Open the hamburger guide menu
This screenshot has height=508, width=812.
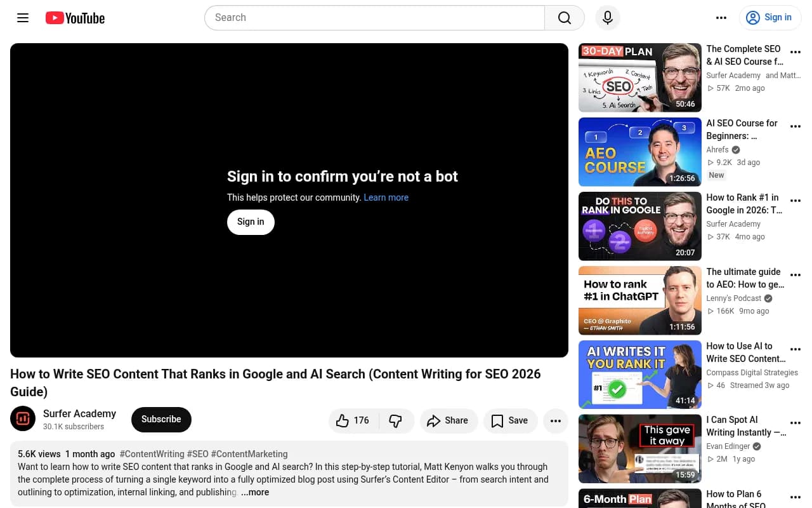[23, 18]
